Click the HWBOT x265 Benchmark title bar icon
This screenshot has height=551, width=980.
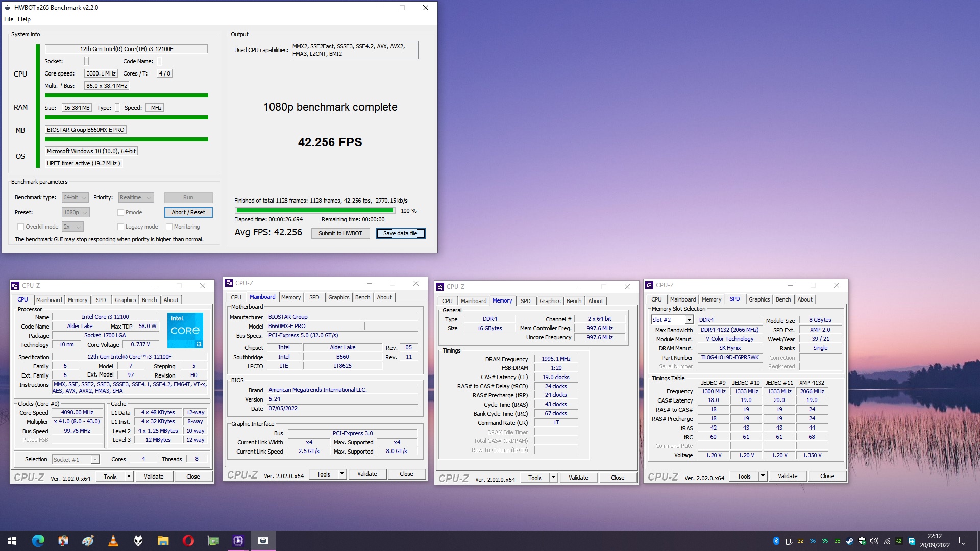[x=8, y=8]
